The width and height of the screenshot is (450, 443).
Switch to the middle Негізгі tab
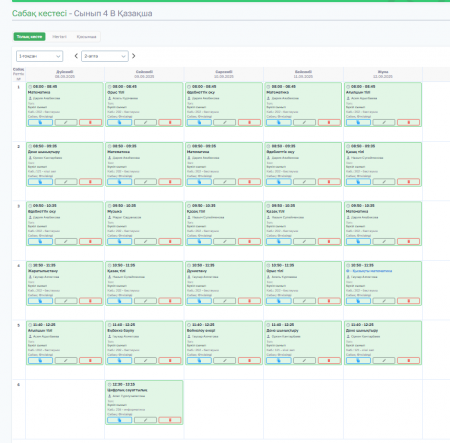59,37
